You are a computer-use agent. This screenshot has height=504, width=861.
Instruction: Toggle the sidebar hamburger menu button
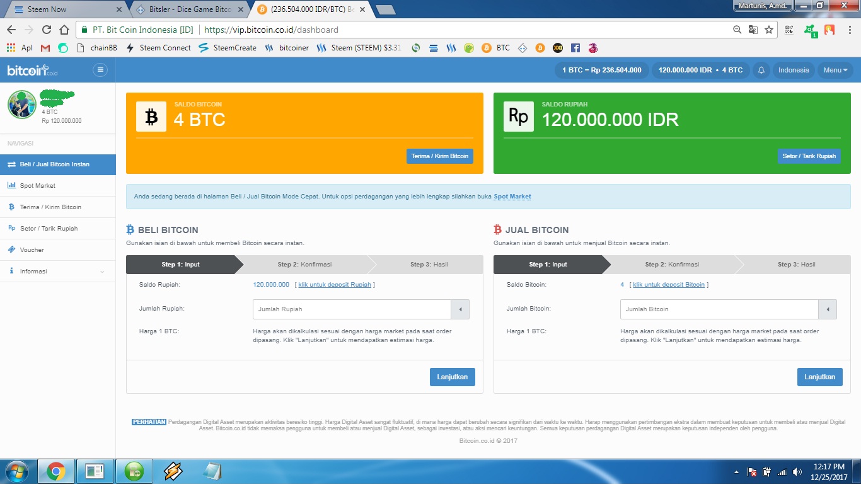pyautogui.click(x=100, y=70)
